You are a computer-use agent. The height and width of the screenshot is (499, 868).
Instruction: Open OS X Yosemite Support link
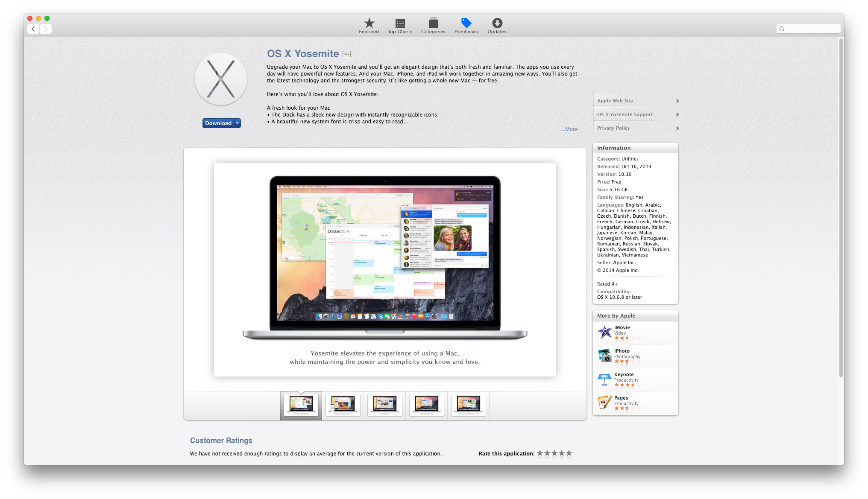coord(625,114)
